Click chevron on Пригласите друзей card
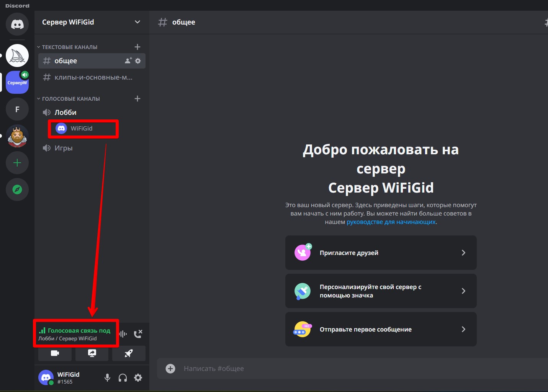 463,253
